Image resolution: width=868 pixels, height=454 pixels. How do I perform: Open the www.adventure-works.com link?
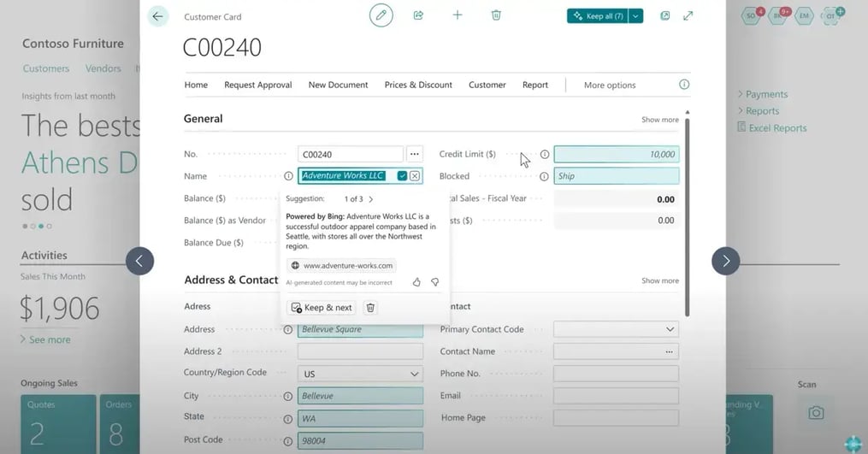[x=341, y=266]
